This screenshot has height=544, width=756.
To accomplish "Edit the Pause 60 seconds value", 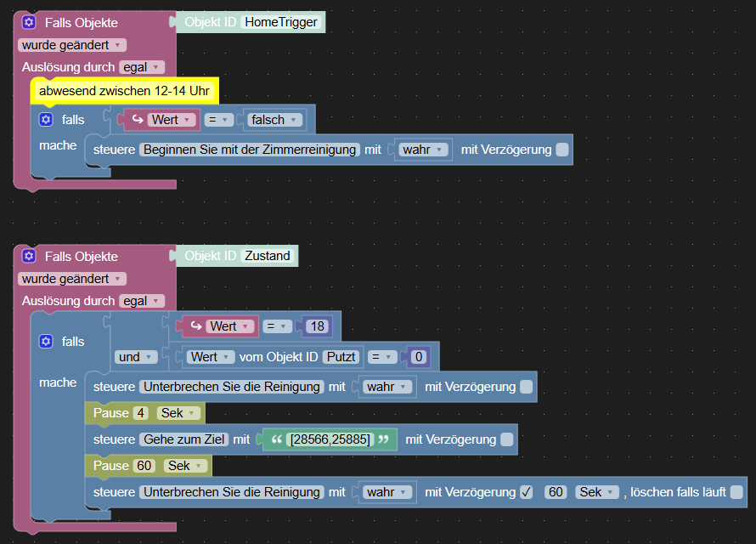I will click(x=144, y=466).
